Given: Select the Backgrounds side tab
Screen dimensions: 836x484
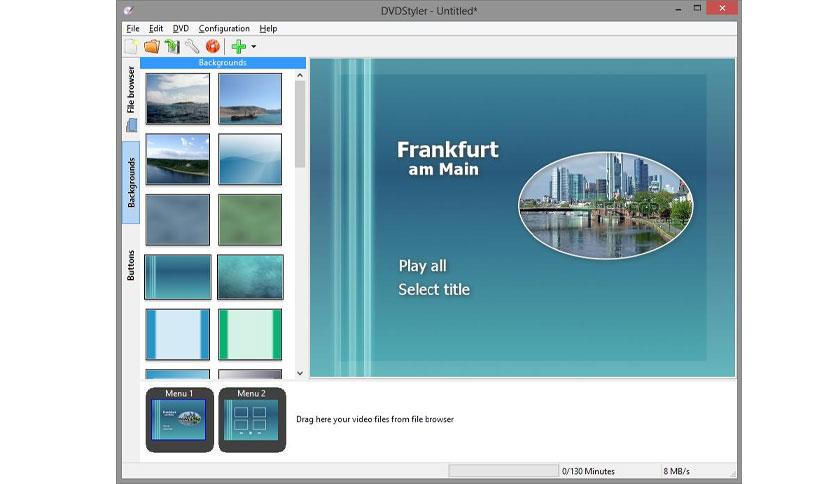Looking at the screenshot, I should point(131,182).
